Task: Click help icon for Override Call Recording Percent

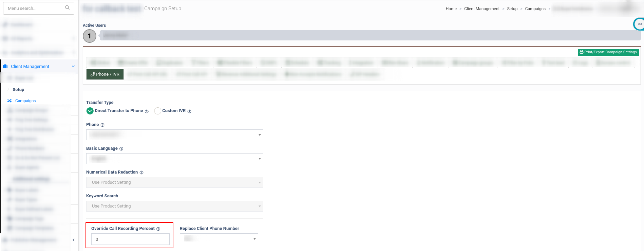Action: pyautogui.click(x=158, y=229)
